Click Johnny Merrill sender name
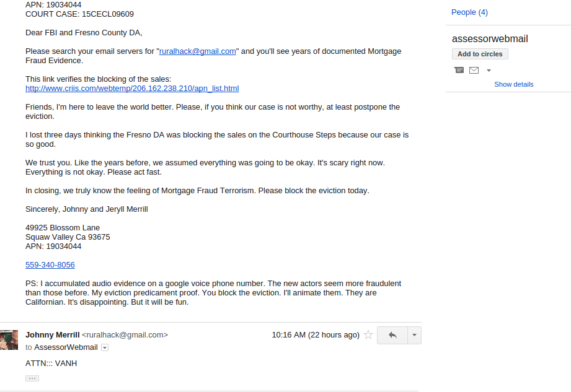The width and height of the screenshot is (571, 392). [53, 335]
